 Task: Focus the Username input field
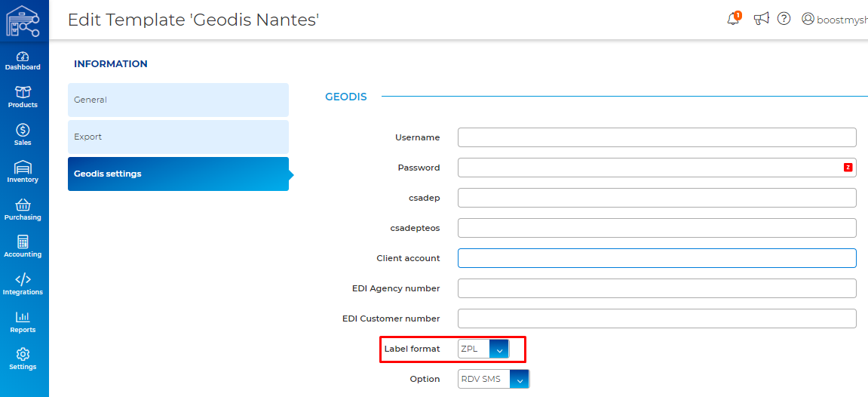[657, 137]
